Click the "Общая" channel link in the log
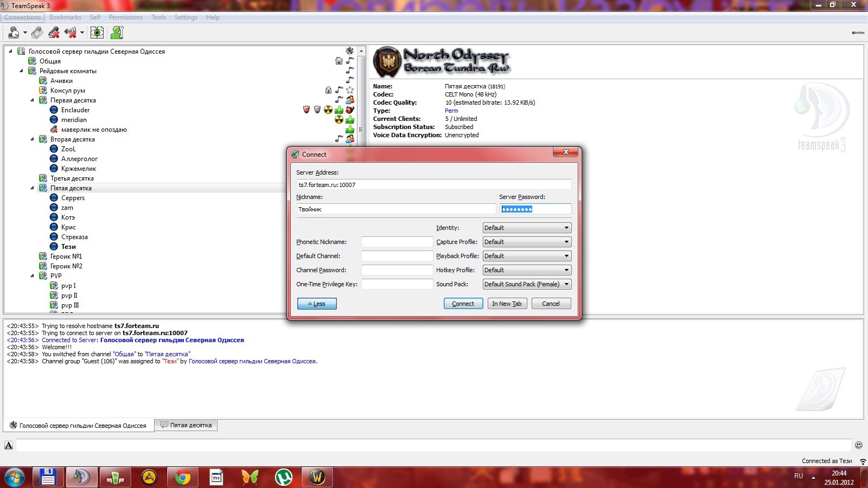 (124, 354)
